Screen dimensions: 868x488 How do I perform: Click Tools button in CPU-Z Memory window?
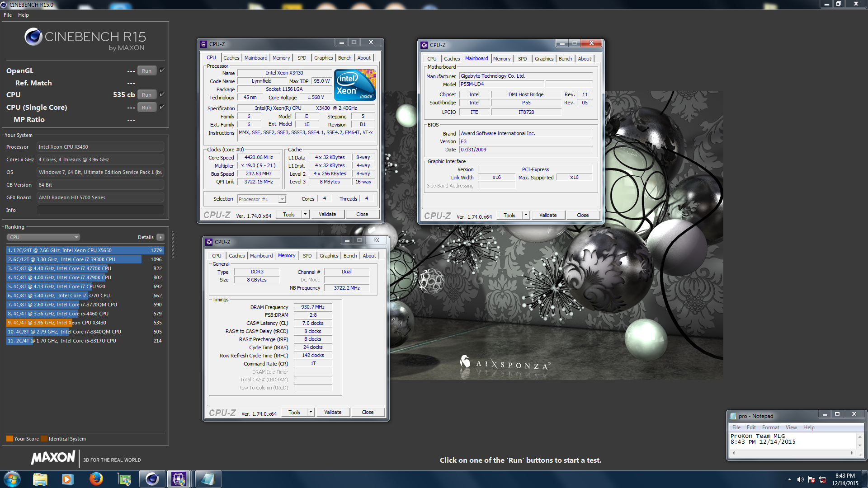tap(294, 412)
